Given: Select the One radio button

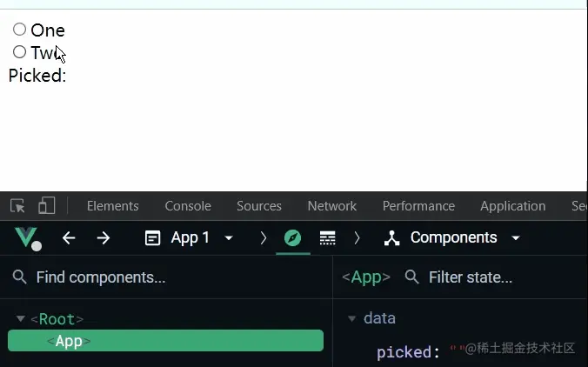Looking at the screenshot, I should 19,30.
